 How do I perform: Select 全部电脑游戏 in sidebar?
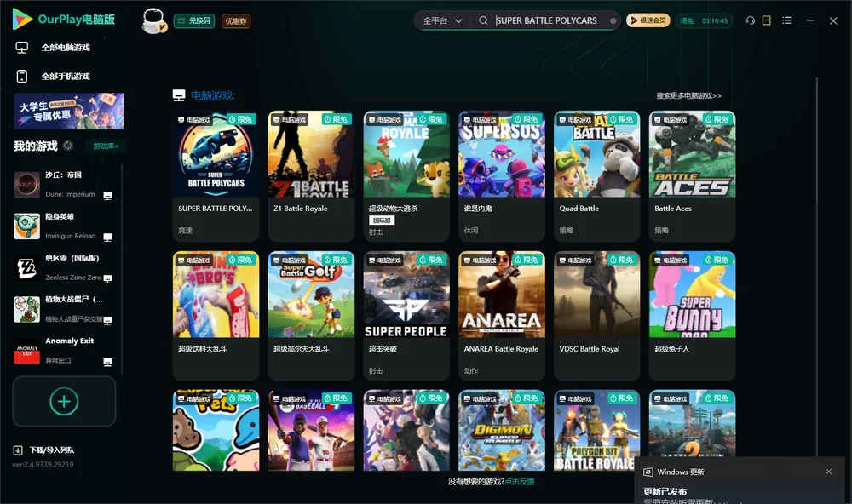[x=66, y=48]
